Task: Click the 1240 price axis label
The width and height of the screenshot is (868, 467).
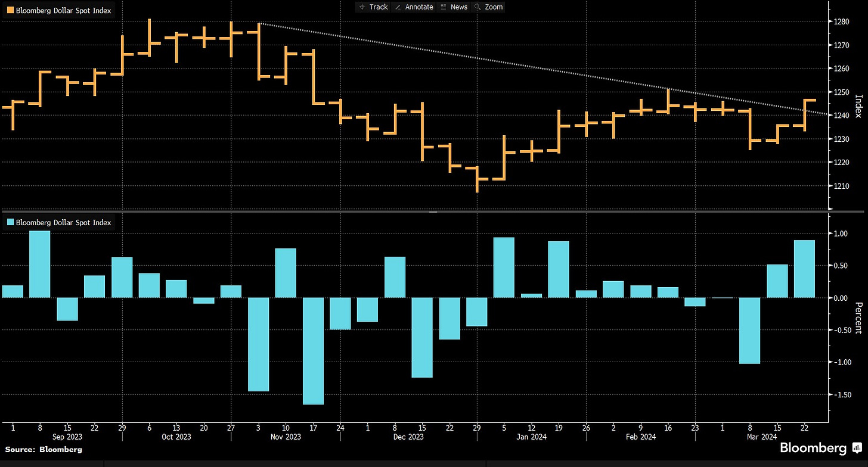Action: pos(840,116)
